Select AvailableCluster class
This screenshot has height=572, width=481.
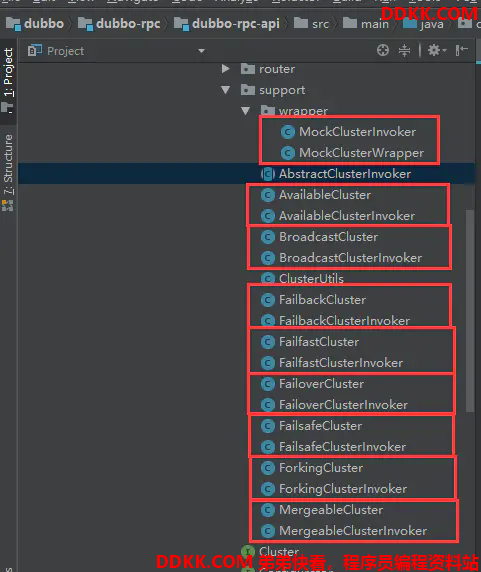(x=325, y=195)
